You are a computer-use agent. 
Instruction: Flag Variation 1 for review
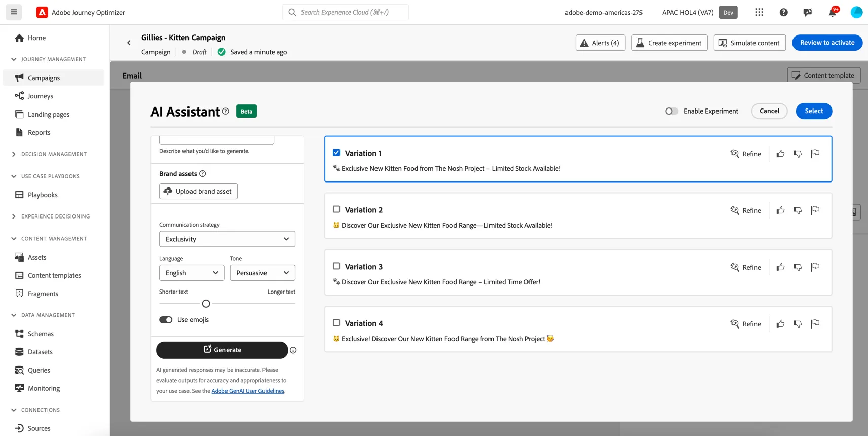click(x=815, y=154)
